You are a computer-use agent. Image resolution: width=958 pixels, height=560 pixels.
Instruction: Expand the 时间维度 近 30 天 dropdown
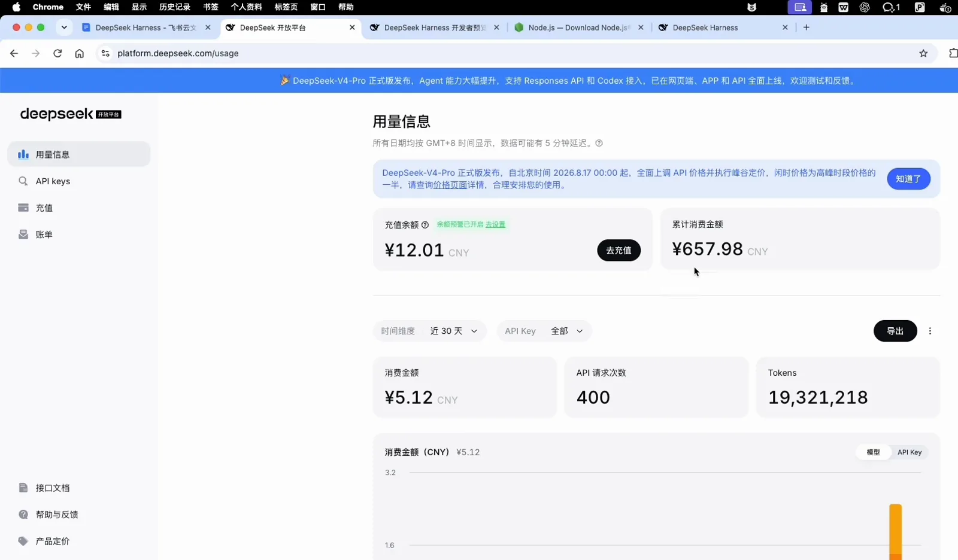tap(430, 331)
